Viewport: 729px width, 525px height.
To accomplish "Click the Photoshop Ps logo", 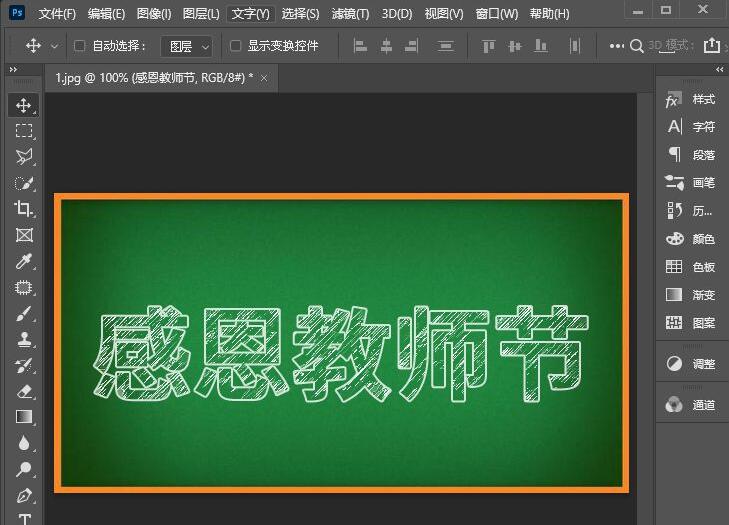I will pos(17,13).
